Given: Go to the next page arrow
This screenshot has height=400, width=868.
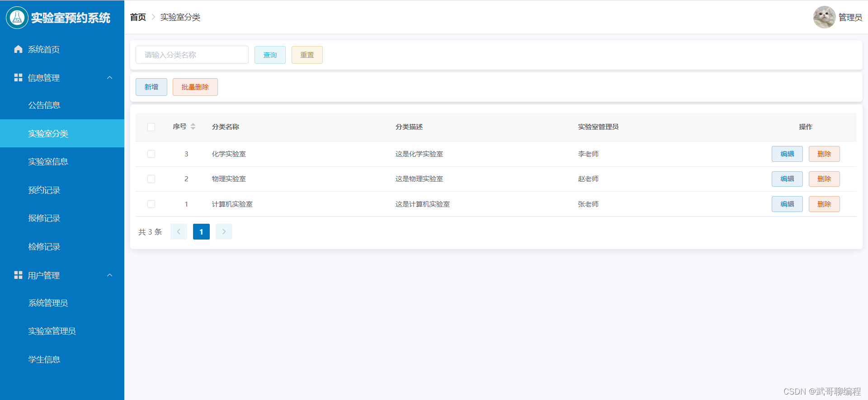Looking at the screenshot, I should pyautogui.click(x=224, y=232).
